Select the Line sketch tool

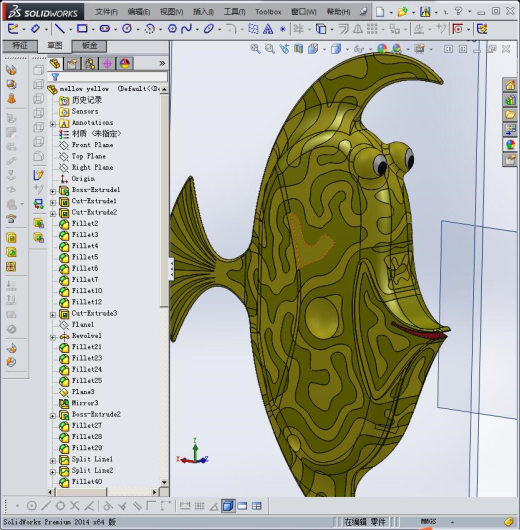click(60, 29)
